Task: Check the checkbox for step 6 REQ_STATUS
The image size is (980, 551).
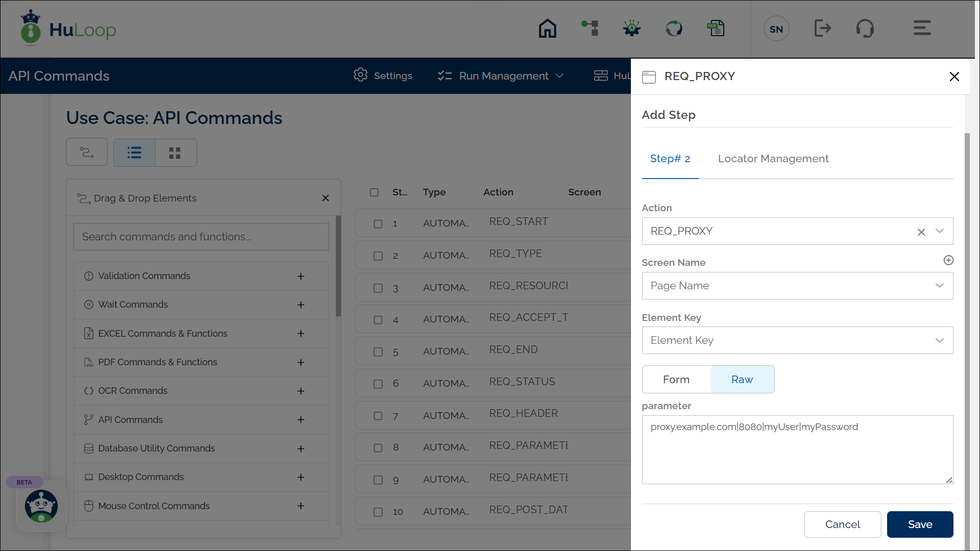Action: coord(378,384)
